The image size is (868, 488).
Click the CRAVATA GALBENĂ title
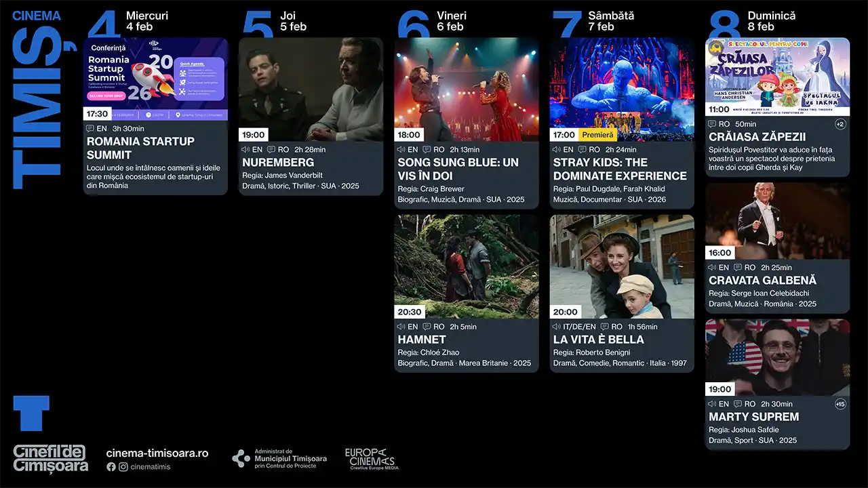[763, 281]
